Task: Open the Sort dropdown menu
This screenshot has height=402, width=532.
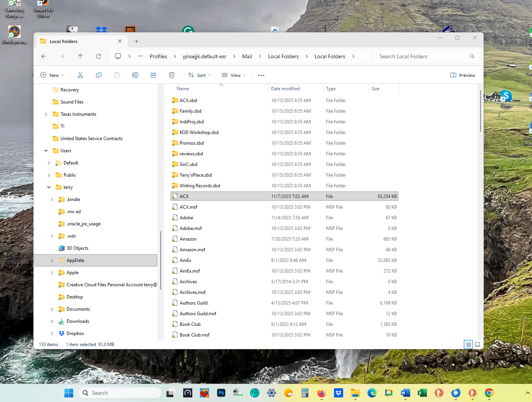Action: [x=200, y=75]
